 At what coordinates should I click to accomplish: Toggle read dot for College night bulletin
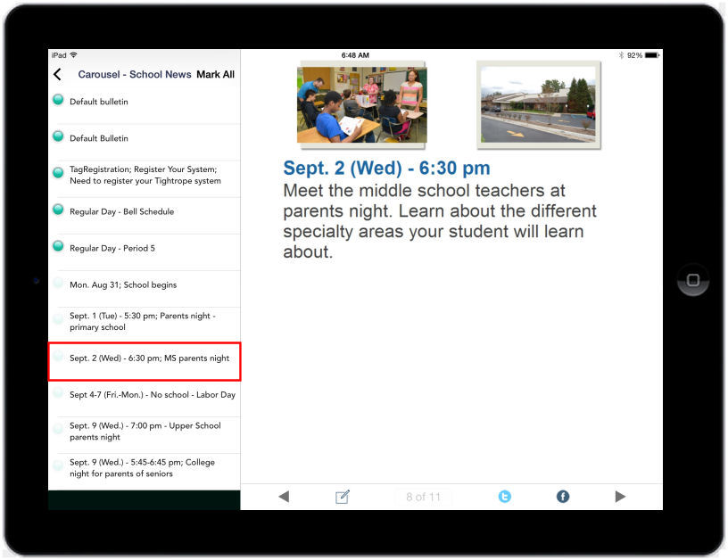point(58,465)
